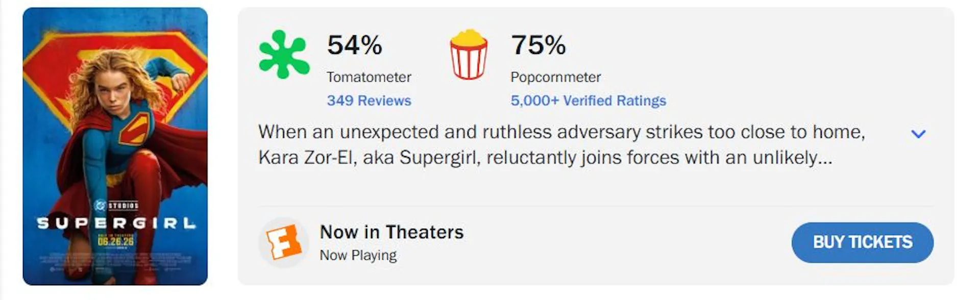Click the DC Studios logo on the poster

pyautogui.click(x=116, y=206)
